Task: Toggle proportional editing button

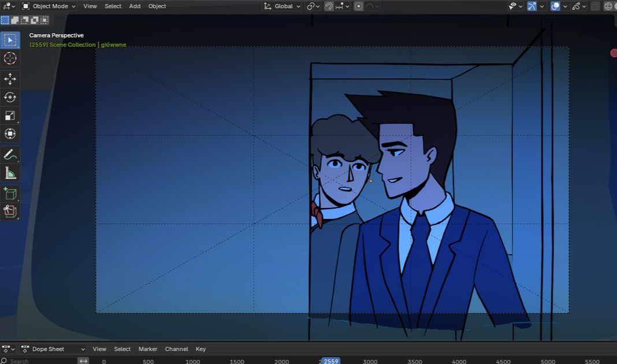Action: click(359, 6)
